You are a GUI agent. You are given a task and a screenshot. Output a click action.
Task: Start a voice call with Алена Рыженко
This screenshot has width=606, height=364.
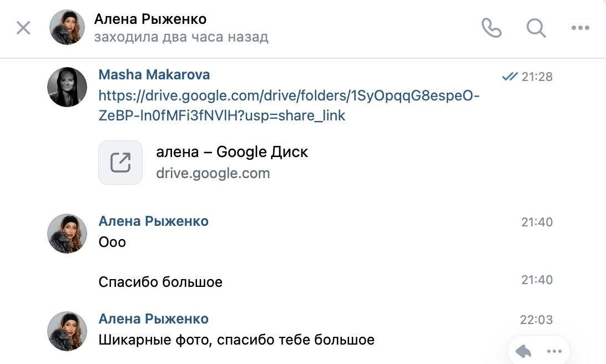click(x=493, y=28)
